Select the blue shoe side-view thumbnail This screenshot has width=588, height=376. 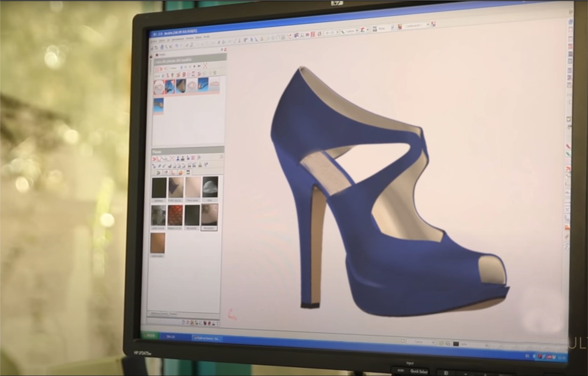click(203, 85)
